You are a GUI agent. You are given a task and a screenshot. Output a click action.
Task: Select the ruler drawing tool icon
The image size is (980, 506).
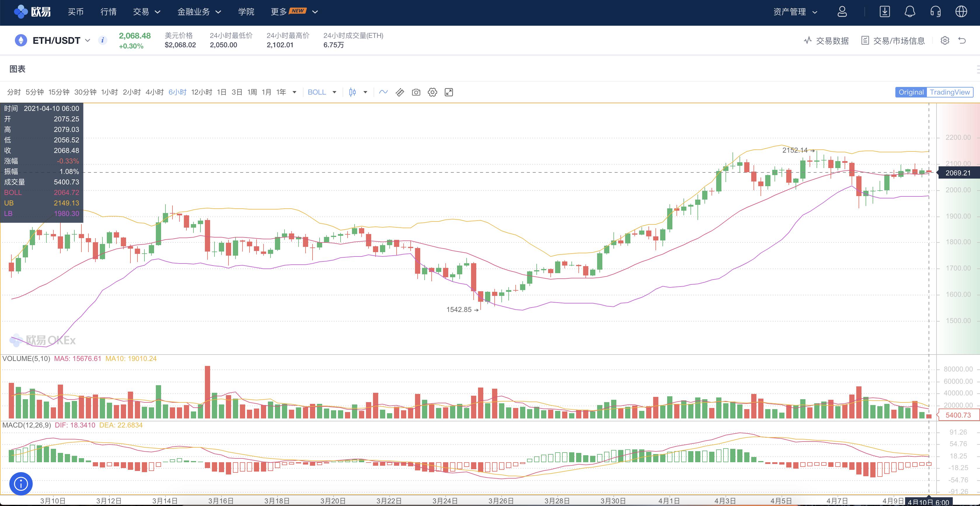point(400,92)
